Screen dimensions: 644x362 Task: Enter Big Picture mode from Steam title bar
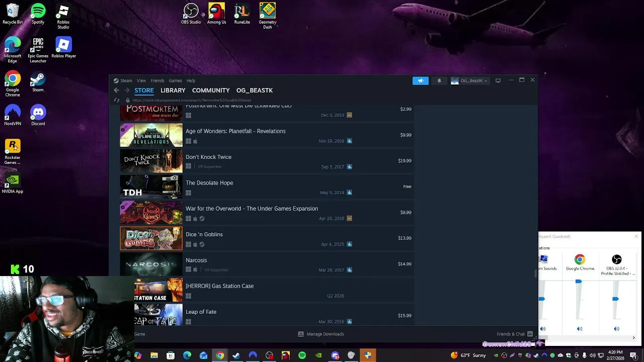tap(498, 80)
